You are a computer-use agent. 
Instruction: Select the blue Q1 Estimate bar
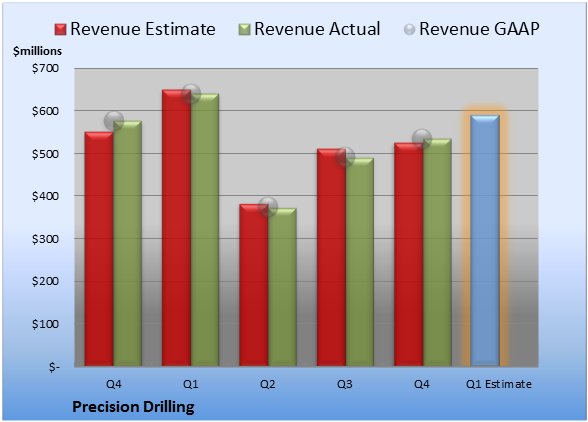[485, 240]
